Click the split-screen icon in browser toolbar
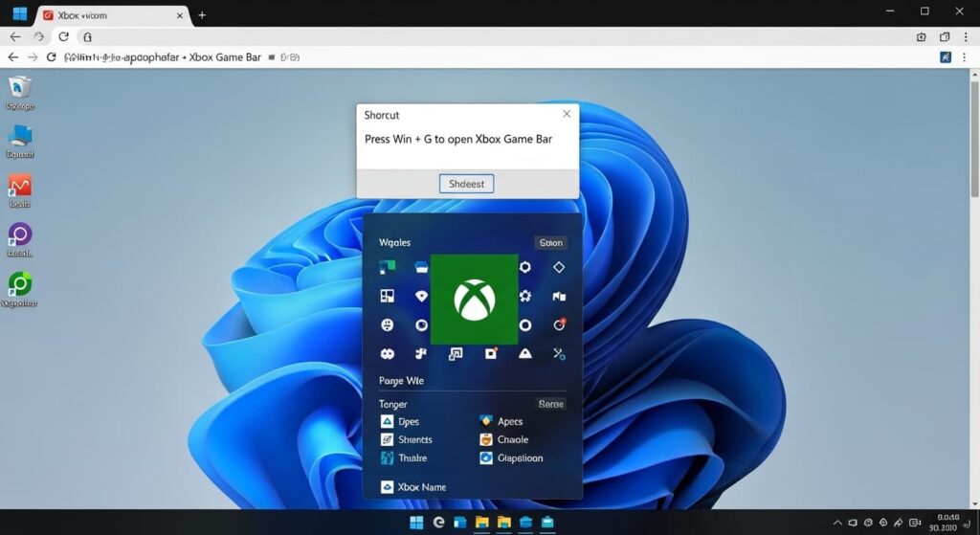 945,37
